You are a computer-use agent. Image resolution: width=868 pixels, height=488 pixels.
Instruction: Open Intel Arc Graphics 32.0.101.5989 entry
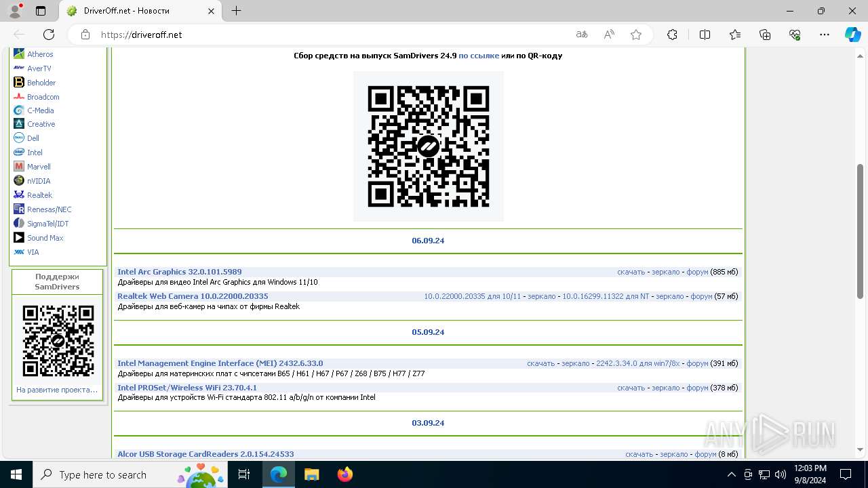[180, 272]
